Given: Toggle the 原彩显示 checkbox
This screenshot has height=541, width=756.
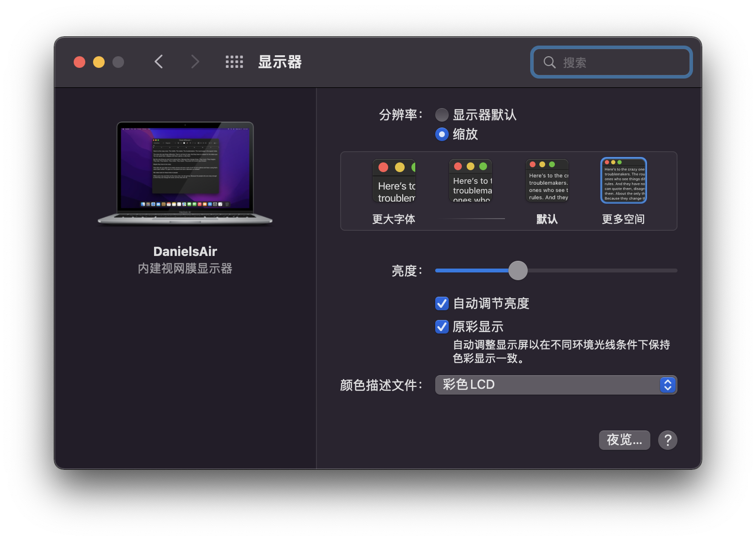Looking at the screenshot, I should pyautogui.click(x=441, y=327).
